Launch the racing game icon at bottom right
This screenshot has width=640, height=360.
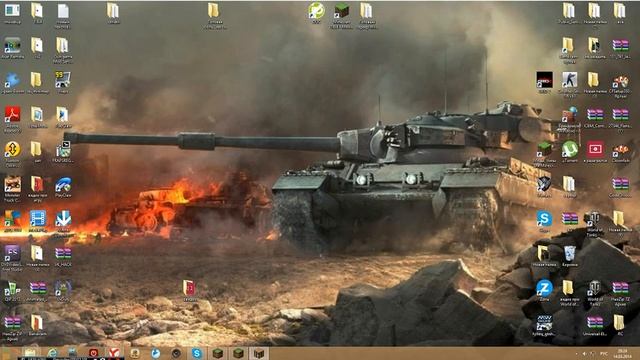(544, 323)
